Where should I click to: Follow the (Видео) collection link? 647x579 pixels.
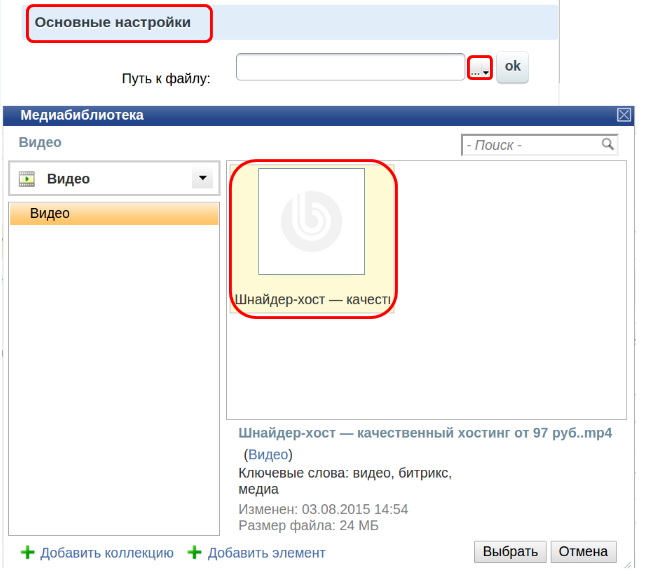(x=268, y=454)
